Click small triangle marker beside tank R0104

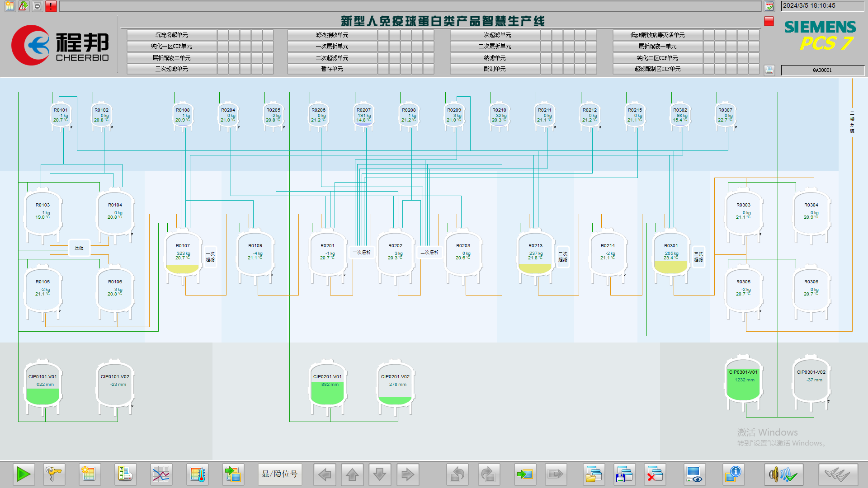pos(132,234)
